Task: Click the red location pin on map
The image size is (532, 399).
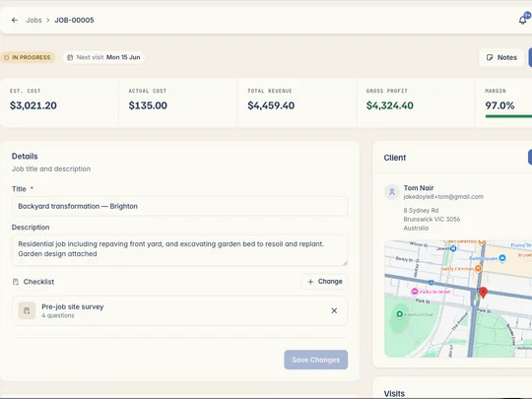Action: [x=483, y=292]
